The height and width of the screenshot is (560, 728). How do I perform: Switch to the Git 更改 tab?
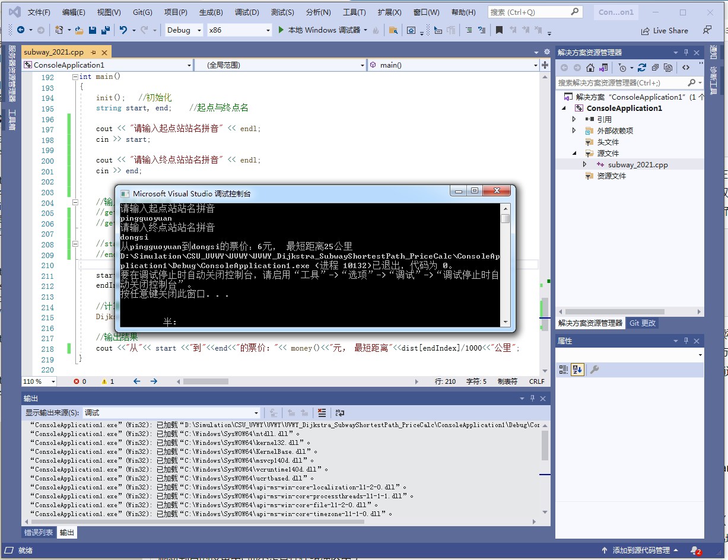click(x=643, y=323)
